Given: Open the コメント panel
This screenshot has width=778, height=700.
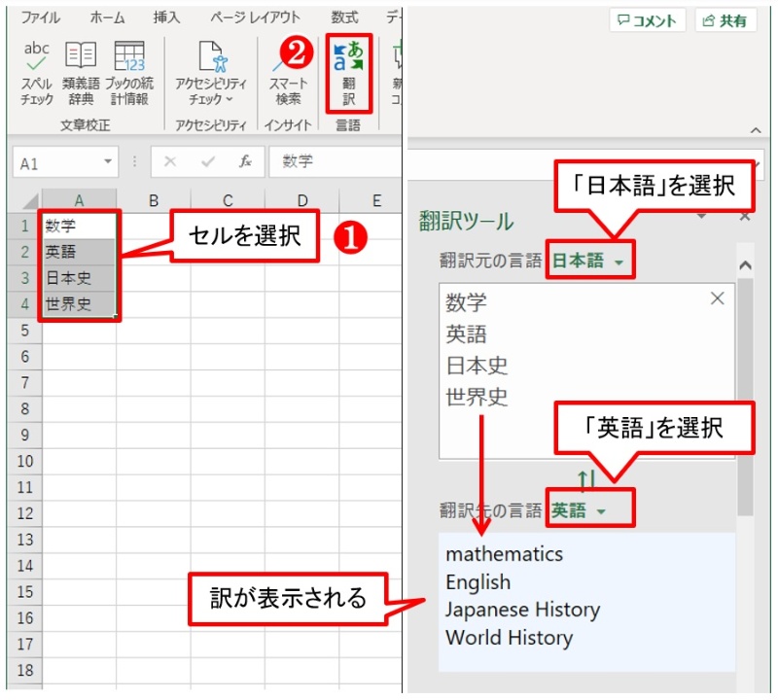Looking at the screenshot, I should coord(648,18).
